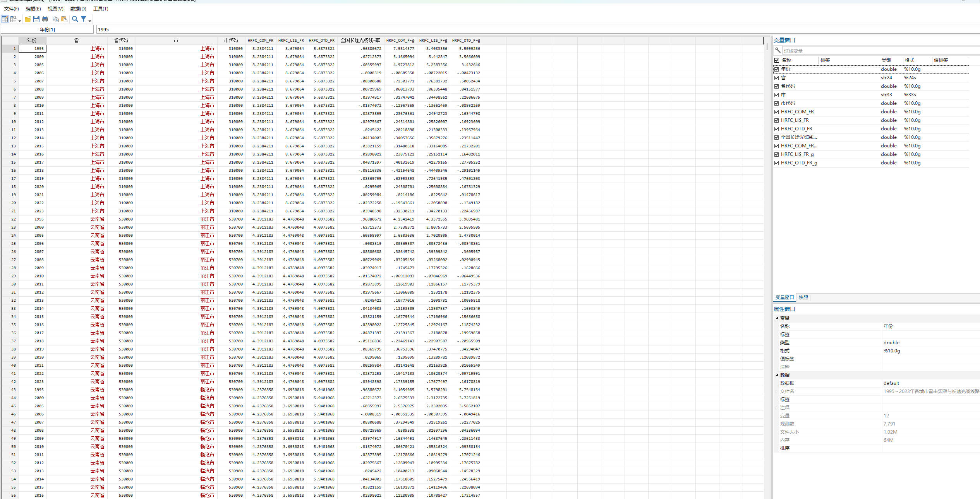
Task: Toggle HRFC_COM_FR variable checkbox
Action: [776, 112]
